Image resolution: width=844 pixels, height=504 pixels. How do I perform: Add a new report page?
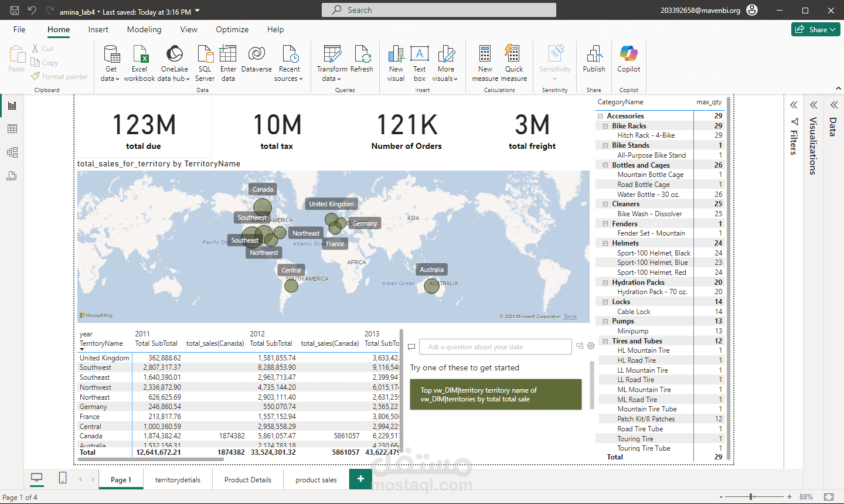[x=360, y=479]
